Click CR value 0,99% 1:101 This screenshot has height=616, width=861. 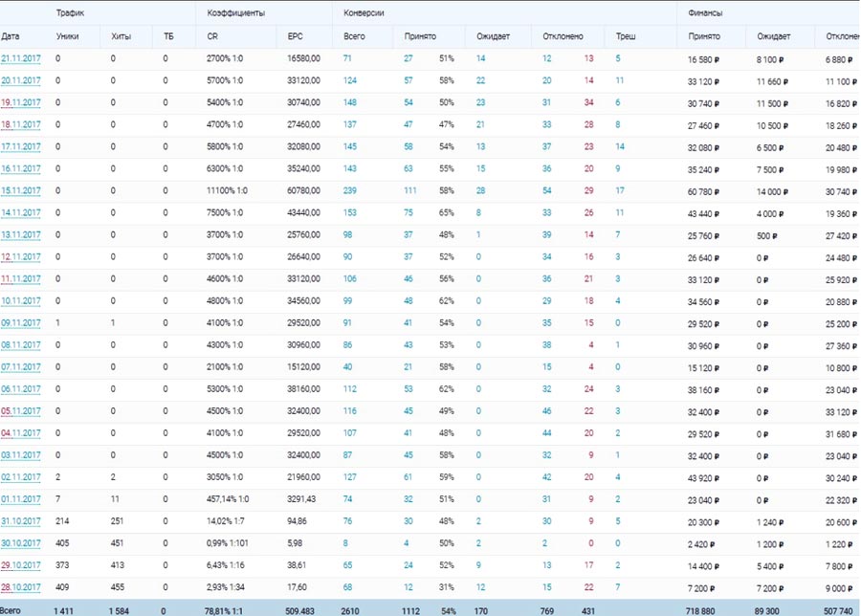coord(228,543)
